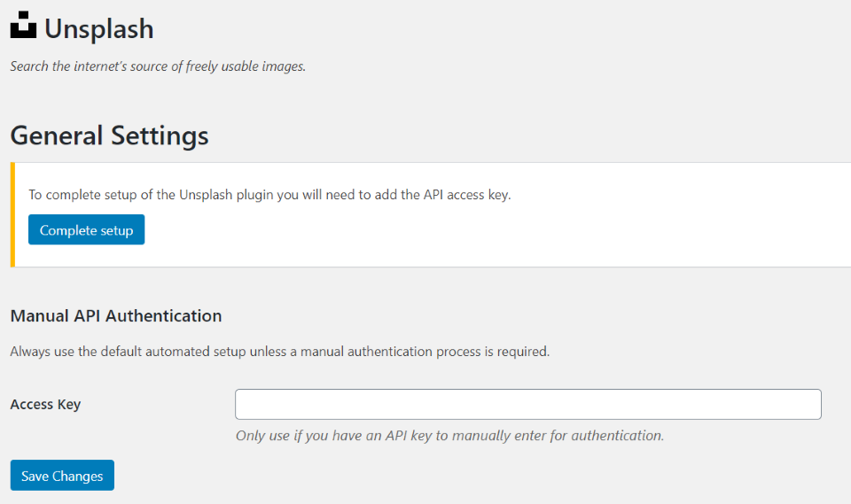Click the yellow warning stripe on notice
Screen dimensions: 851x504
click(12, 214)
